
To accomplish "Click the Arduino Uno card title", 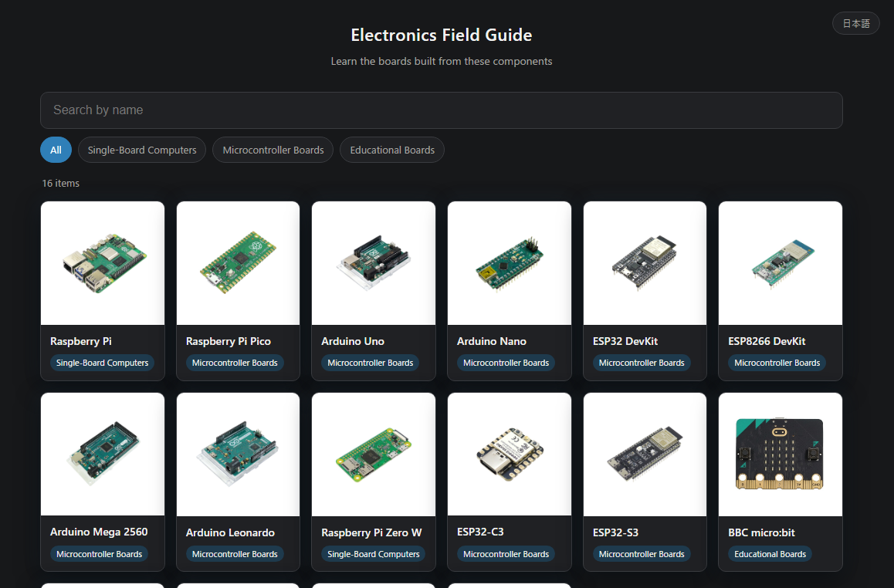I will (x=353, y=341).
